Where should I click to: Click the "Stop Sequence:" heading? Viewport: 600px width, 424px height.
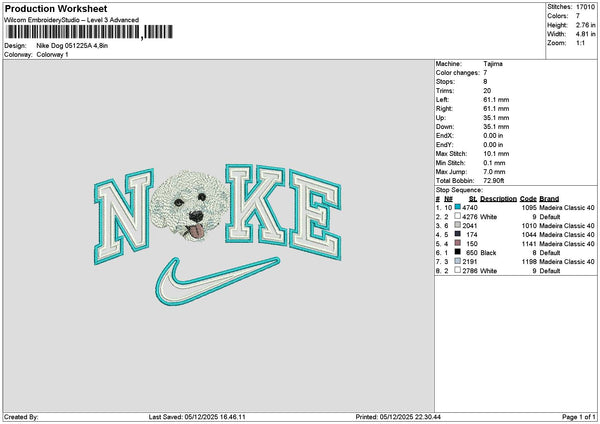click(459, 190)
